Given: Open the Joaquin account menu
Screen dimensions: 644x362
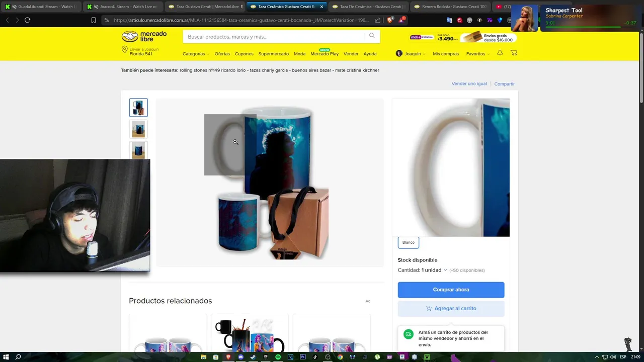Looking at the screenshot, I should coord(411,54).
